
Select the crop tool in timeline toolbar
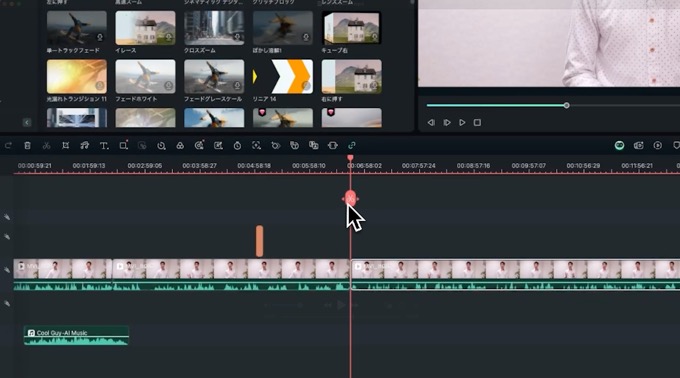pyautogui.click(x=65, y=146)
